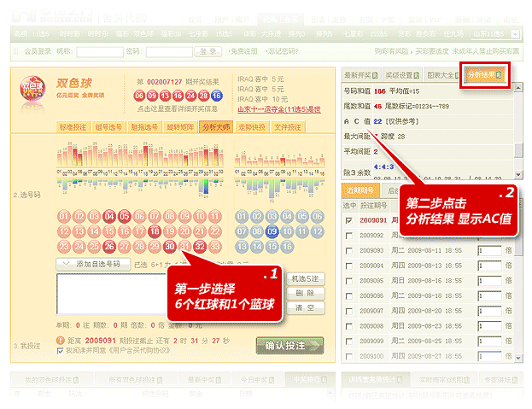Select blue ball number 09
Viewport: 532px width, 409px height.
coord(272,231)
